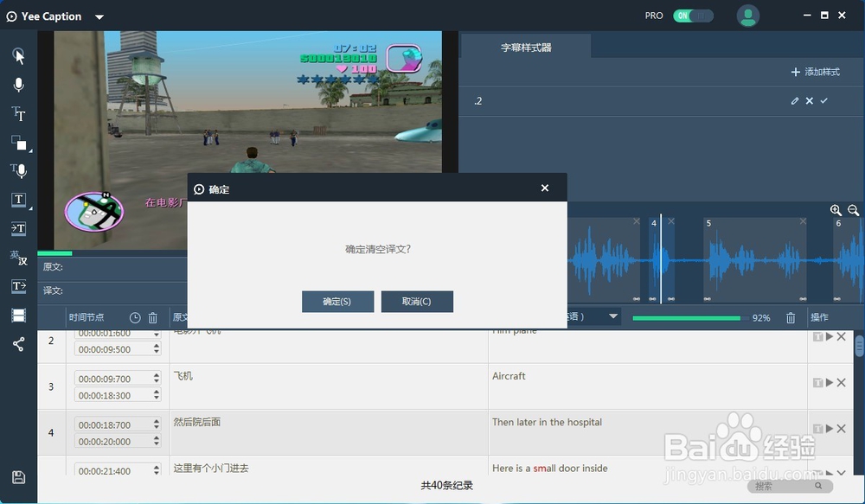Delete style .2 with X icon
This screenshot has width=865, height=504.
[810, 101]
